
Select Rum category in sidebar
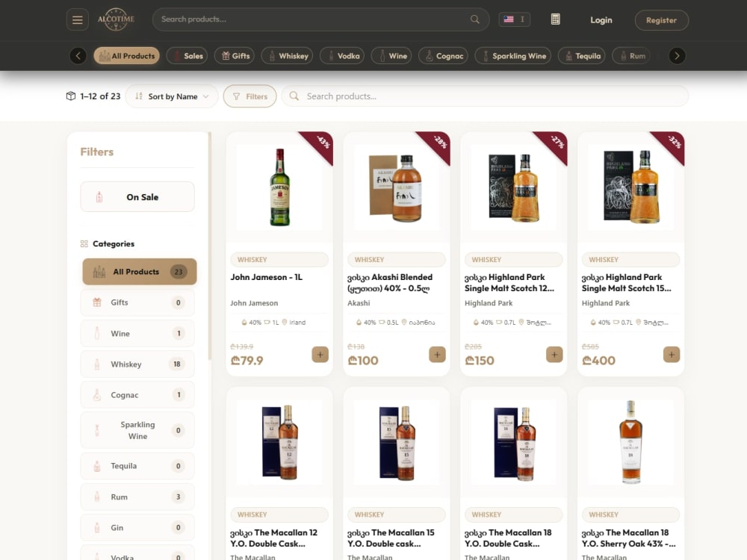pos(137,497)
